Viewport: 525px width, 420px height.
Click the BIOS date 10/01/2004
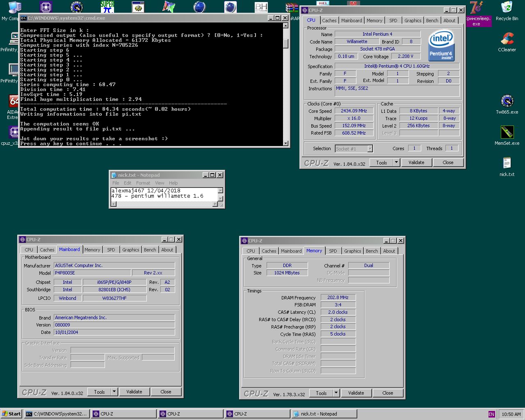point(114,332)
